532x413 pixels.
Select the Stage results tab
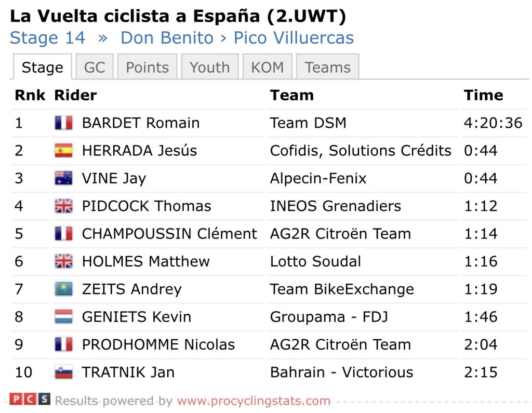coord(42,68)
